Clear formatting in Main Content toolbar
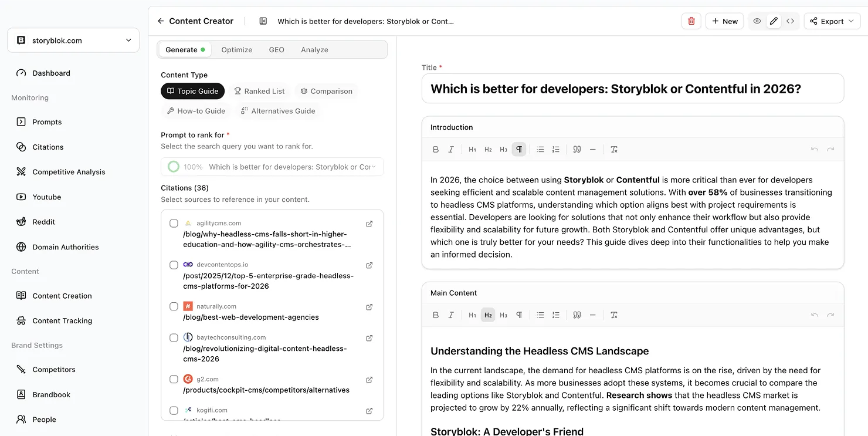This screenshot has width=868, height=436. pyautogui.click(x=614, y=315)
